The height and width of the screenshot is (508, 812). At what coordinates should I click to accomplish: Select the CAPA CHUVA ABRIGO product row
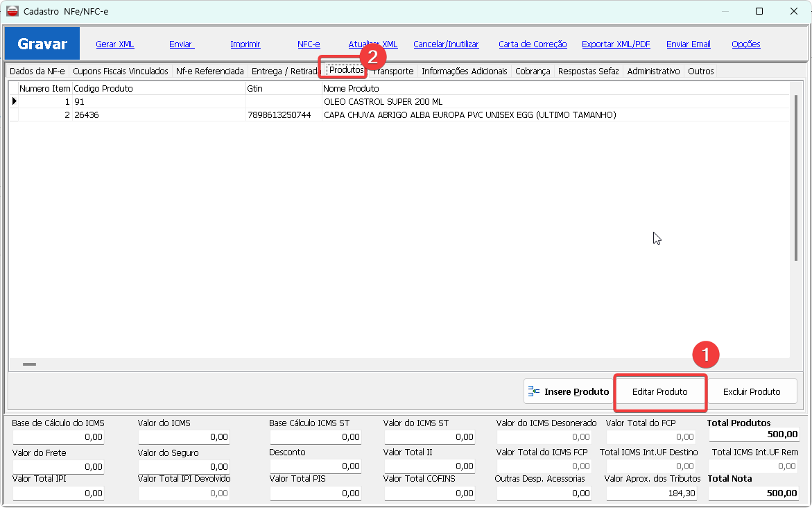(x=469, y=115)
